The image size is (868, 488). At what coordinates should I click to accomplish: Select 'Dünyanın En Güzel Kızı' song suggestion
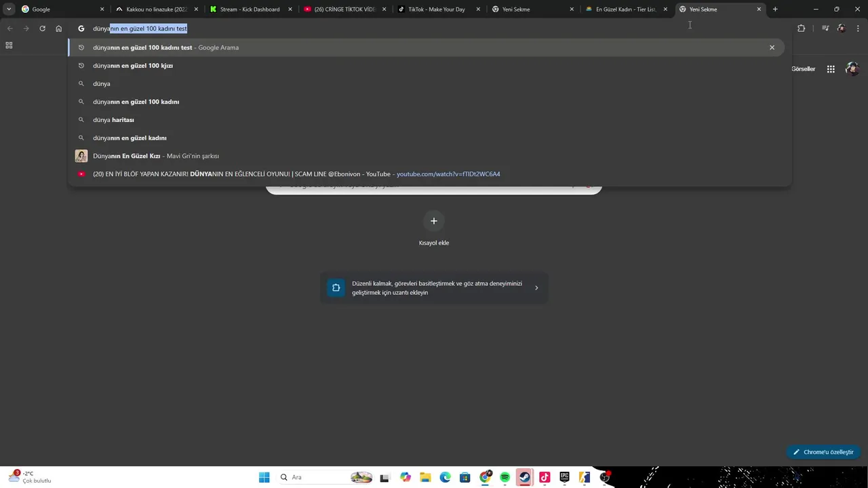point(426,156)
